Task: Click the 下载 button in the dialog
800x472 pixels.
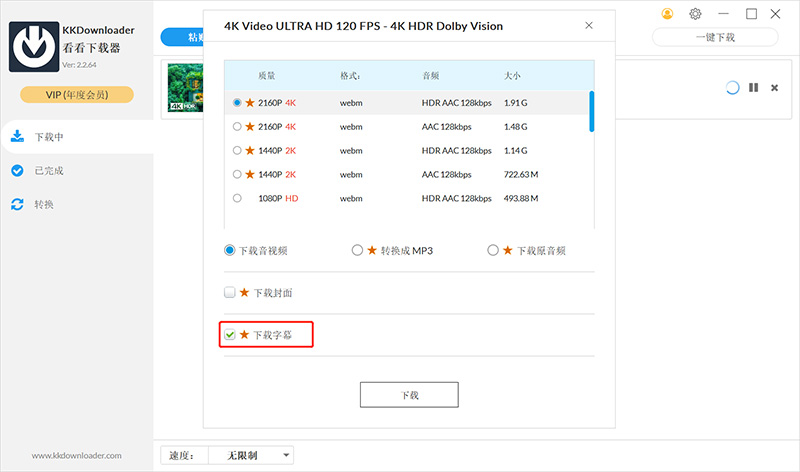Action: [x=409, y=394]
